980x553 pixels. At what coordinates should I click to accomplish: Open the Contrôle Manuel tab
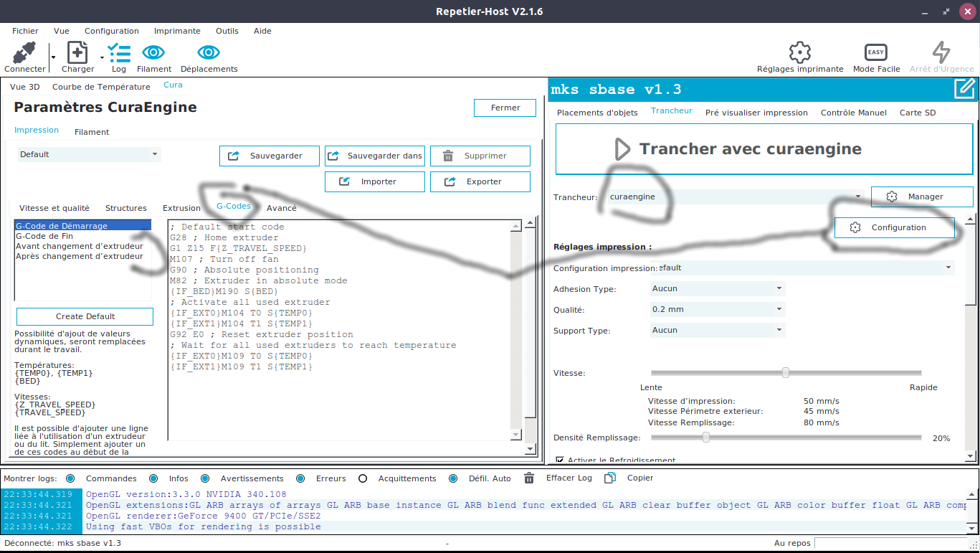pyautogui.click(x=854, y=113)
